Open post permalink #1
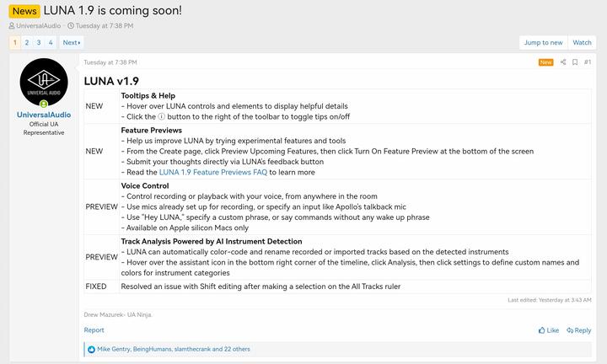607x364 pixels. pos(588,62)
